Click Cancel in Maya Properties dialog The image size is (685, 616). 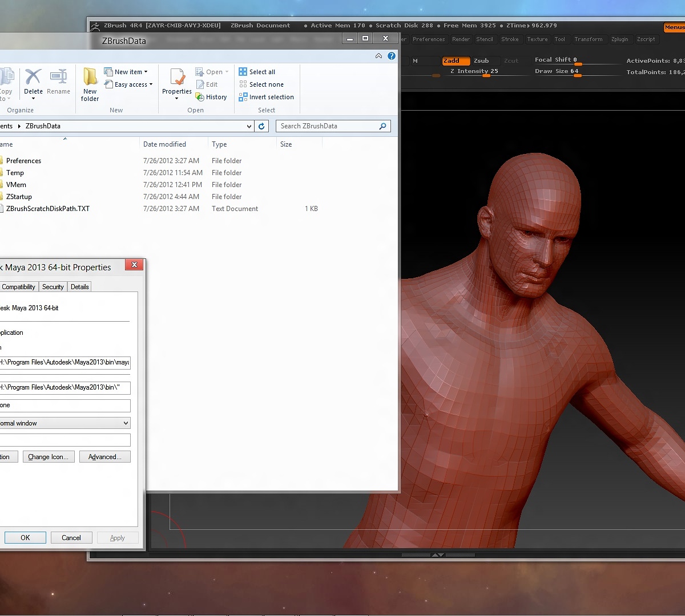coord(71,537)
